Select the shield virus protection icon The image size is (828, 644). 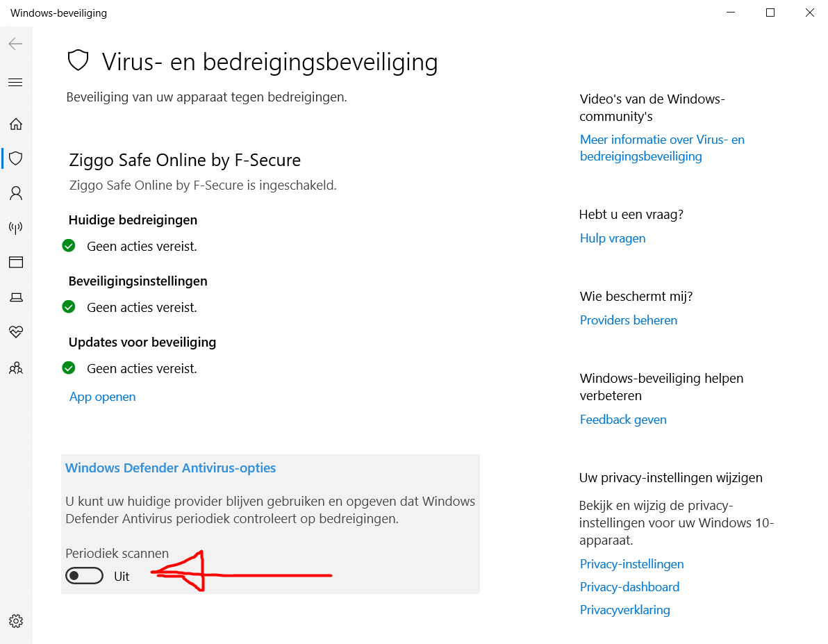16,158
